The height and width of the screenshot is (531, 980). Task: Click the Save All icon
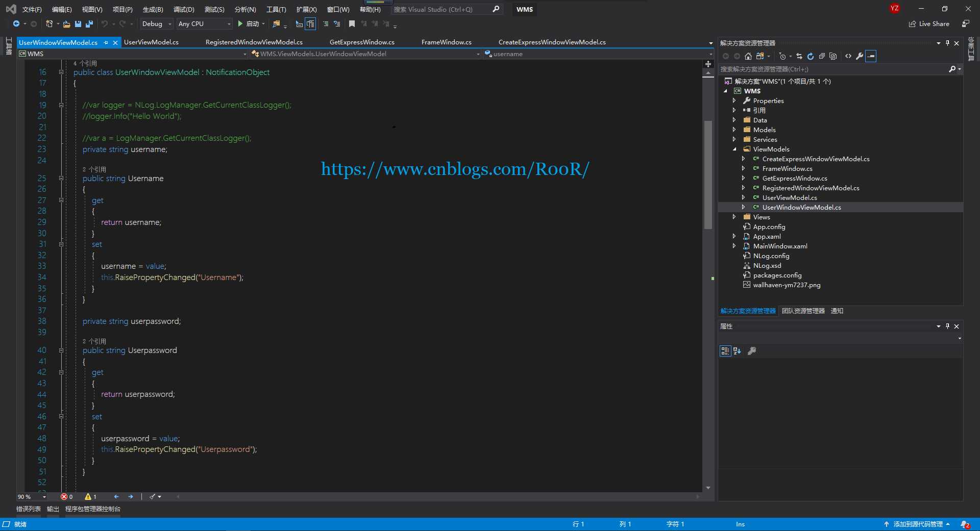(89, 24)
